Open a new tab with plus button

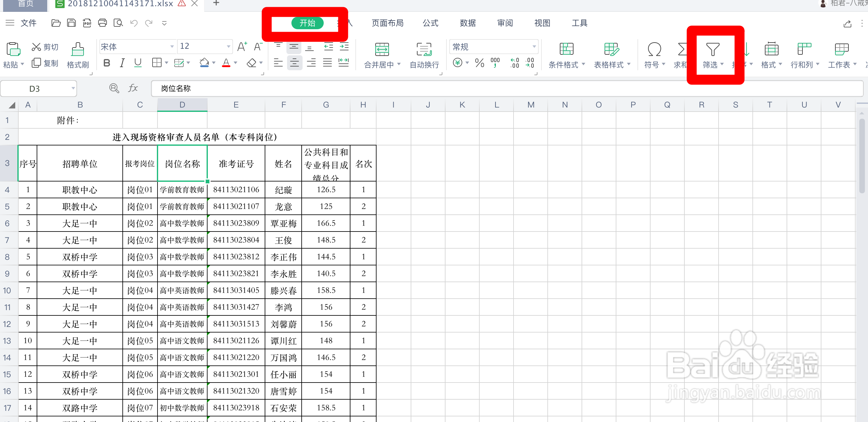[x=216, y=3]
